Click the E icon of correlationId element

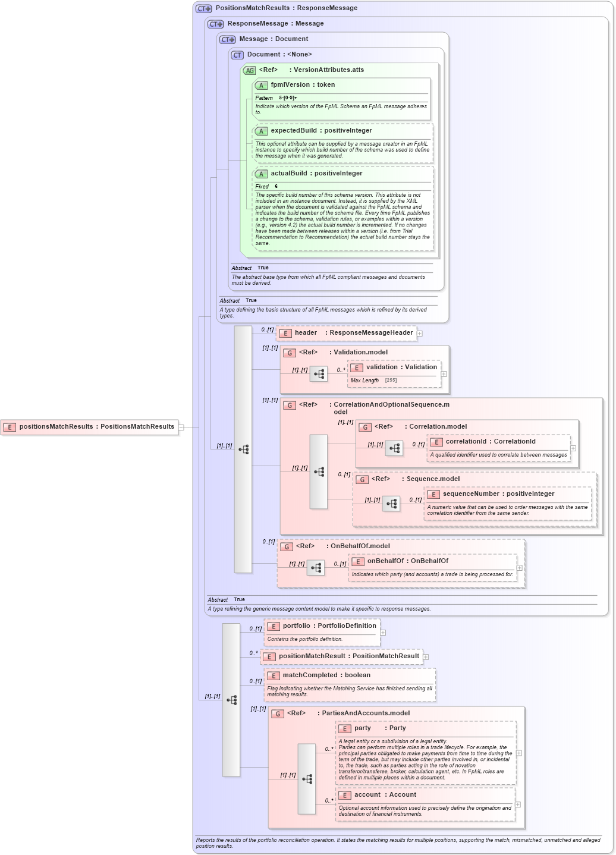pos(436,442)
